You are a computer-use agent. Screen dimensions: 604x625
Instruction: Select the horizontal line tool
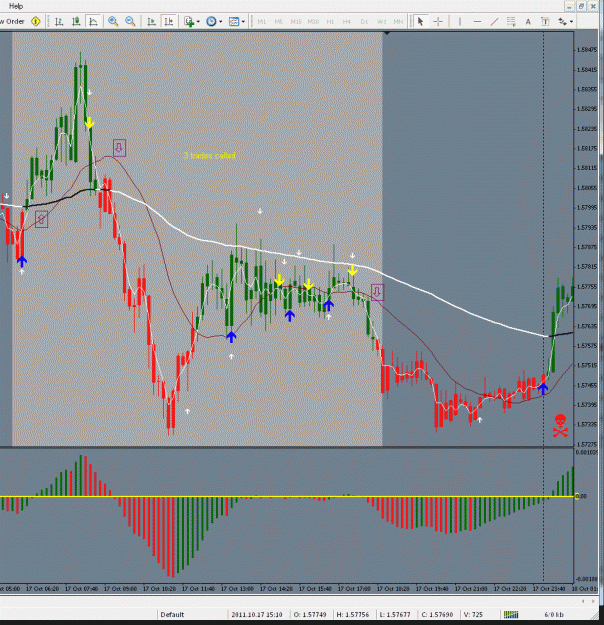coord(477,22)
